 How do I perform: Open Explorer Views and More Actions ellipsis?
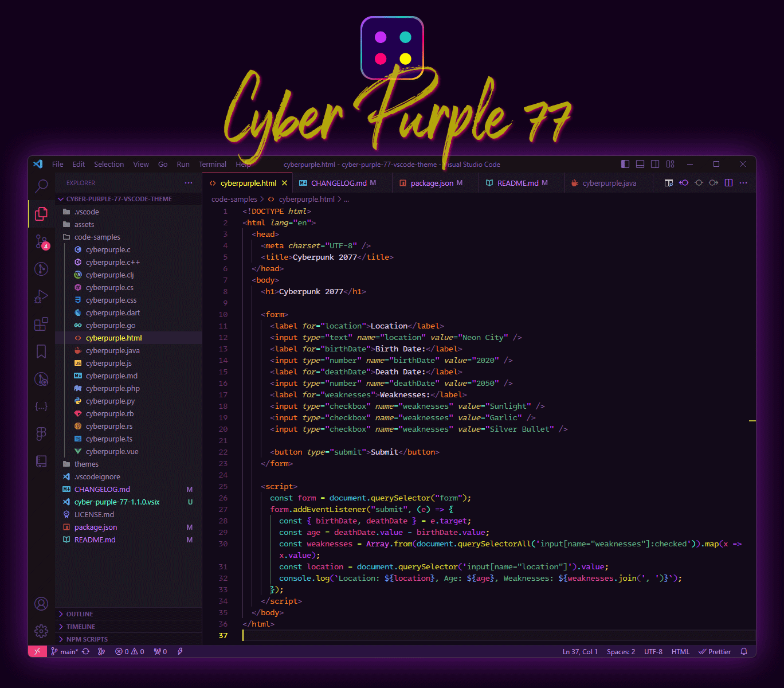click(189, 183)
